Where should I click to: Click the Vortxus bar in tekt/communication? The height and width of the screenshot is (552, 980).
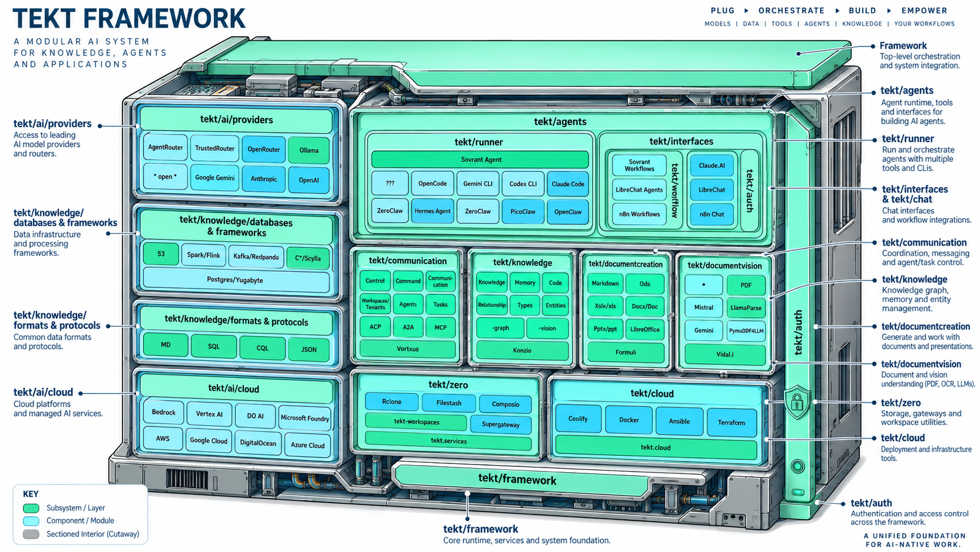pyautogui.click(x=407, y=349)
